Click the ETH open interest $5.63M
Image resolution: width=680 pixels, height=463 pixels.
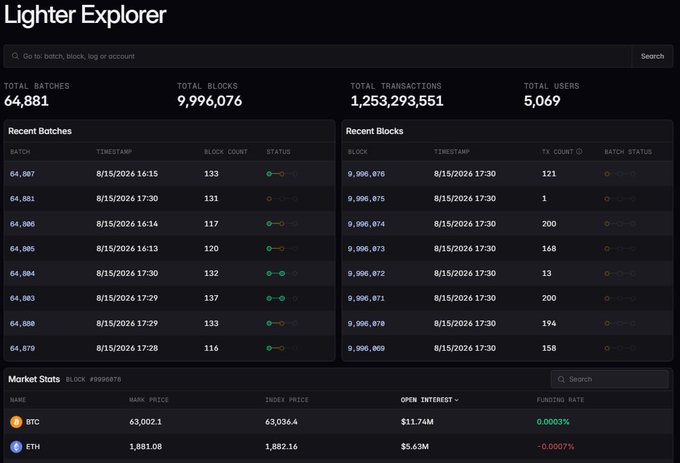tap(415, 447)
